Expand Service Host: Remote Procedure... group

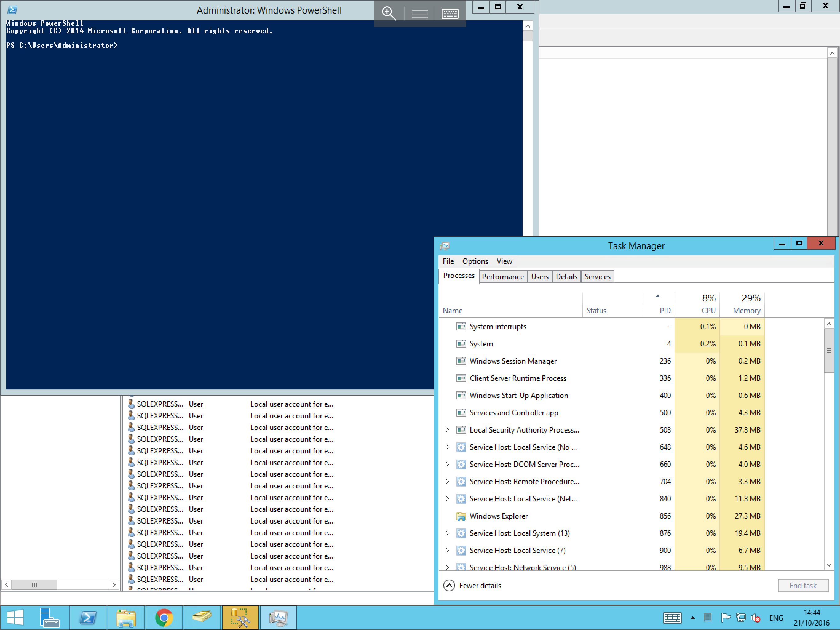click(x=447, y=481)
